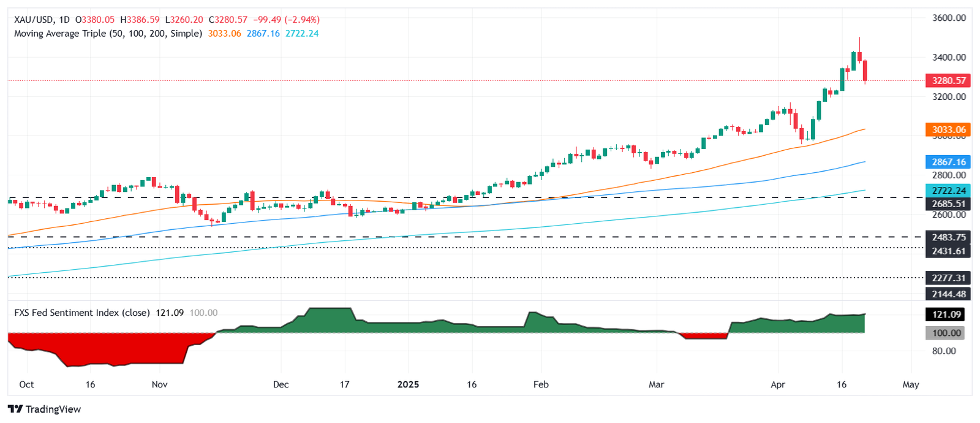Click the orange 3033.06 price axis tag
980x423 pixels.
(x=948, y=129)
